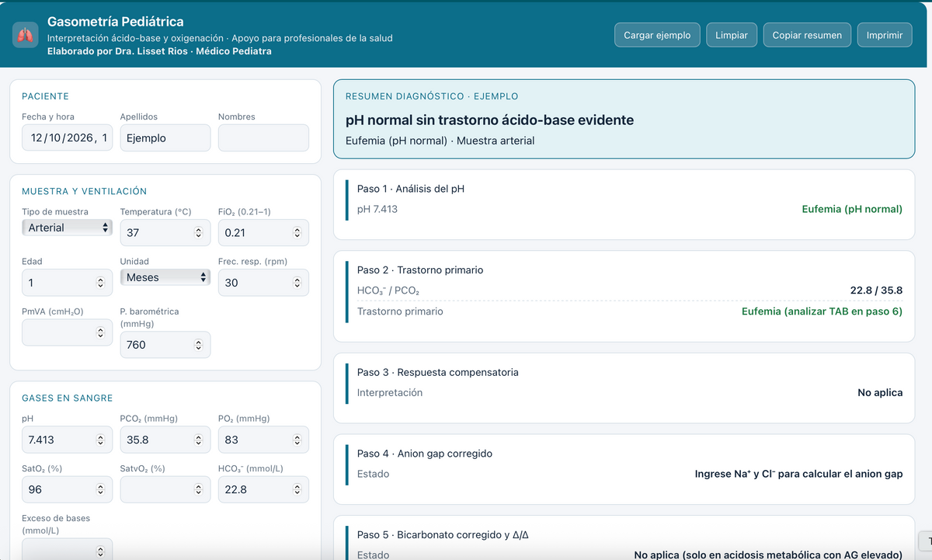
Task: Click the 'Paso 4 · Anion gap corregido' heading
Action: 425,454
